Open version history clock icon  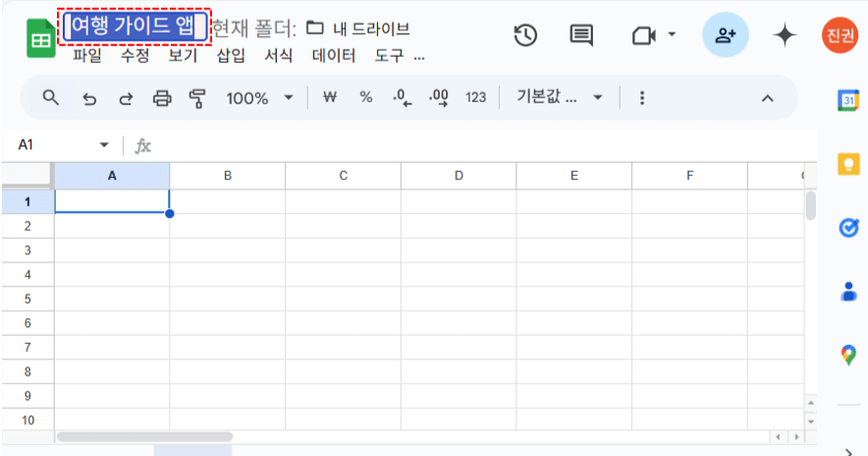click(525, 35)
